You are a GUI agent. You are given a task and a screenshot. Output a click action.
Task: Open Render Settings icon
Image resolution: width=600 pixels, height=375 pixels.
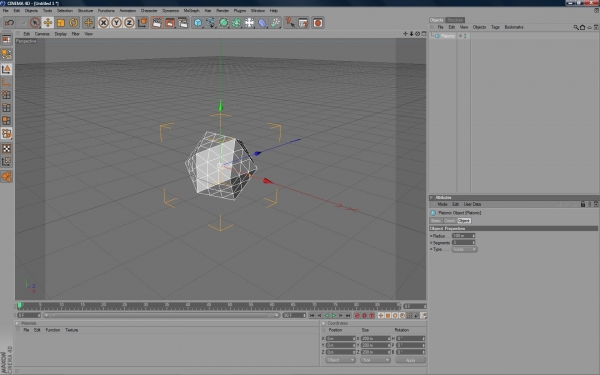pos(183,23)
